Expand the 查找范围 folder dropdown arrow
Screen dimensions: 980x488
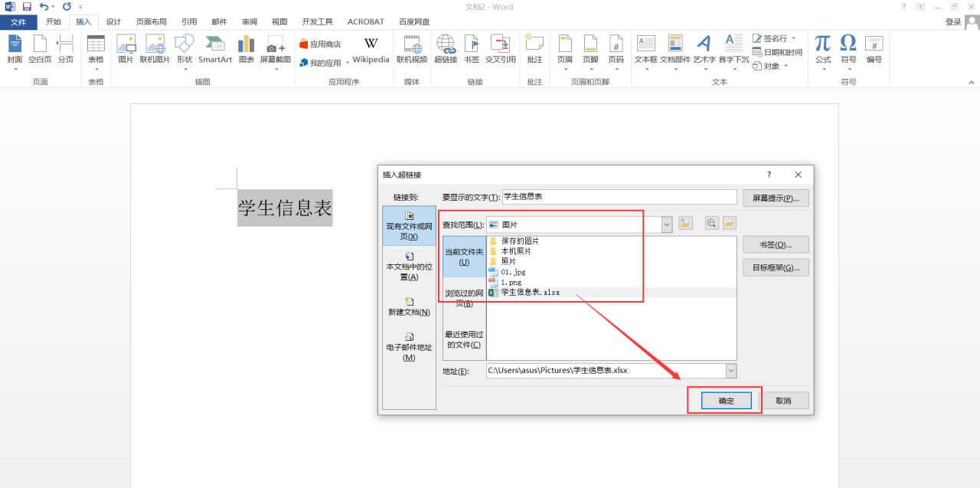666,224
